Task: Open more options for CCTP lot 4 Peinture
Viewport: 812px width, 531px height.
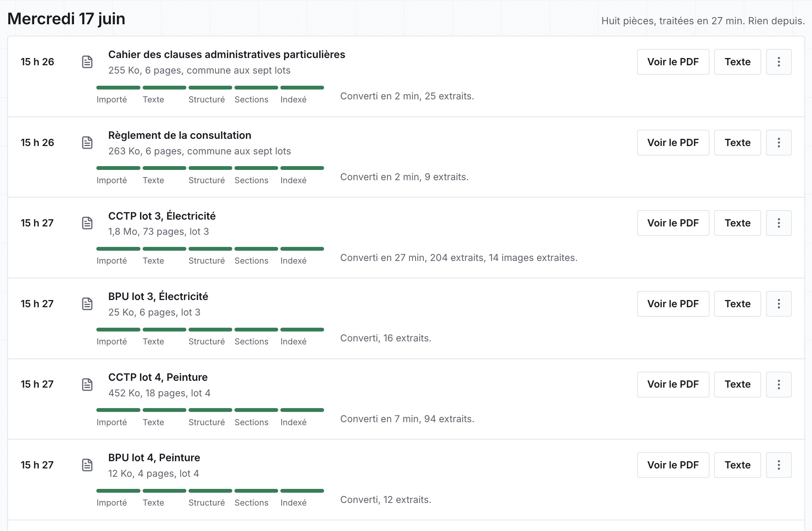Action: [779, 385]
